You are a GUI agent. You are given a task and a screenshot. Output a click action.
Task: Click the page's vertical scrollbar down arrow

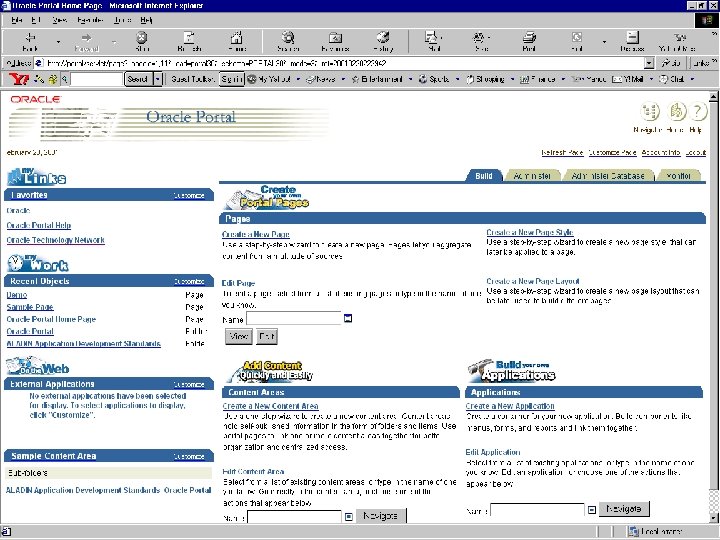coord(713,518)
